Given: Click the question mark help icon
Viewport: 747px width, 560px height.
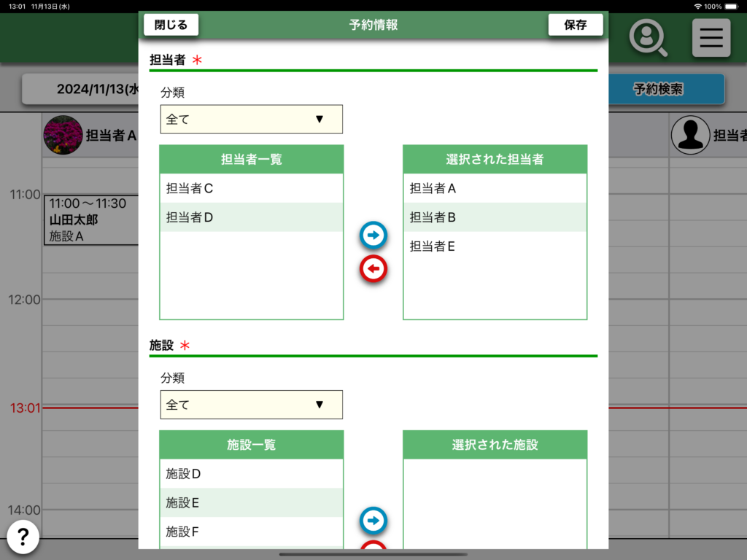Looking at the screenshot, I should click(x=23, y=537).
